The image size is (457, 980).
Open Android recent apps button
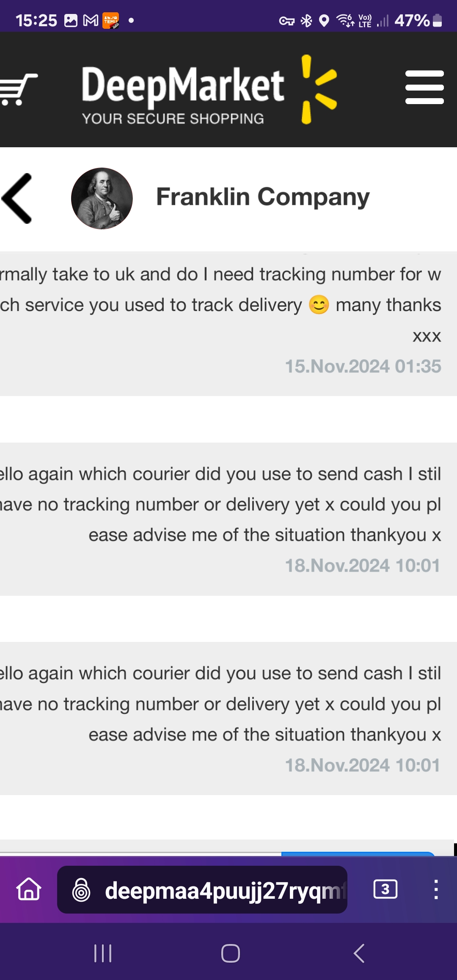103,953
